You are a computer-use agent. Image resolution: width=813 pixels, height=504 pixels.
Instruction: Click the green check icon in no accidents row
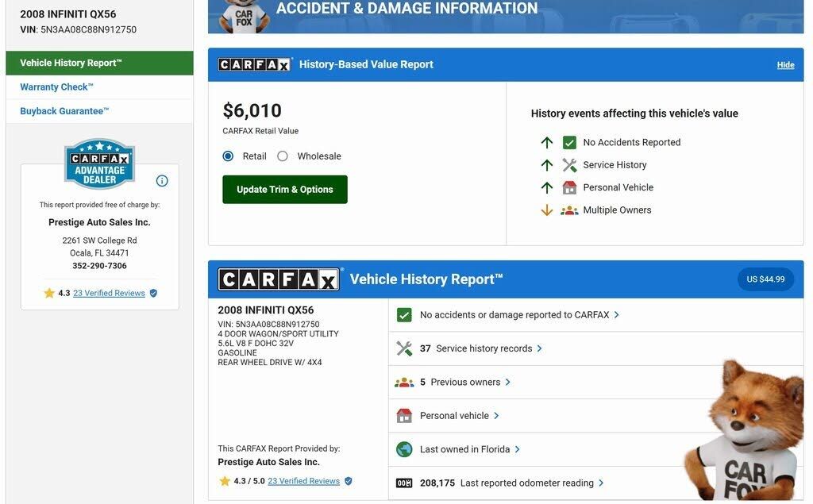[x=404, y=315]
